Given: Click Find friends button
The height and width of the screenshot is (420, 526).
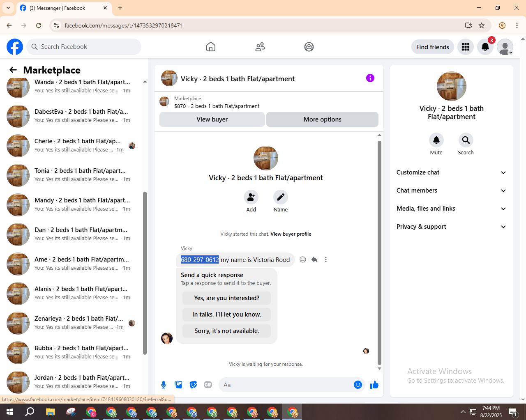Looking at the screenshot, I should [433, 47].
